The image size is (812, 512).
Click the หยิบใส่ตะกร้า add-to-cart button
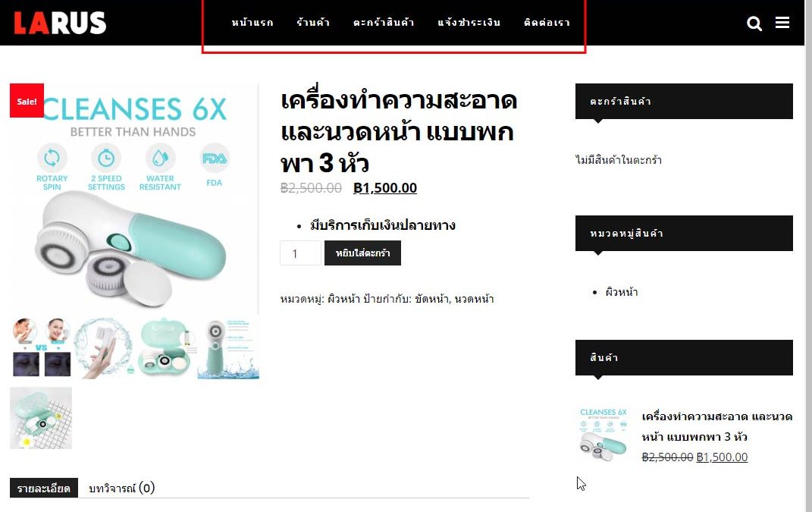pyautogui.click(x=362, y=253)
